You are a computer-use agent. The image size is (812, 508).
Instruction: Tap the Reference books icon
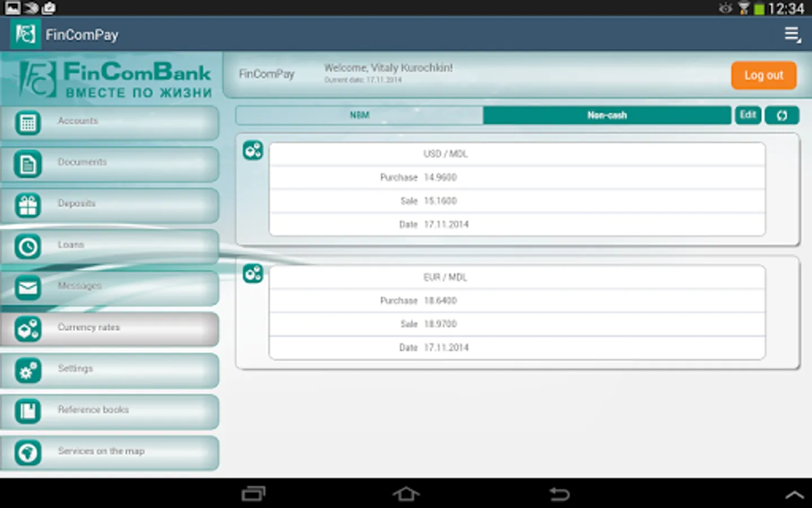pyautogui.click(x=28, y=411)
